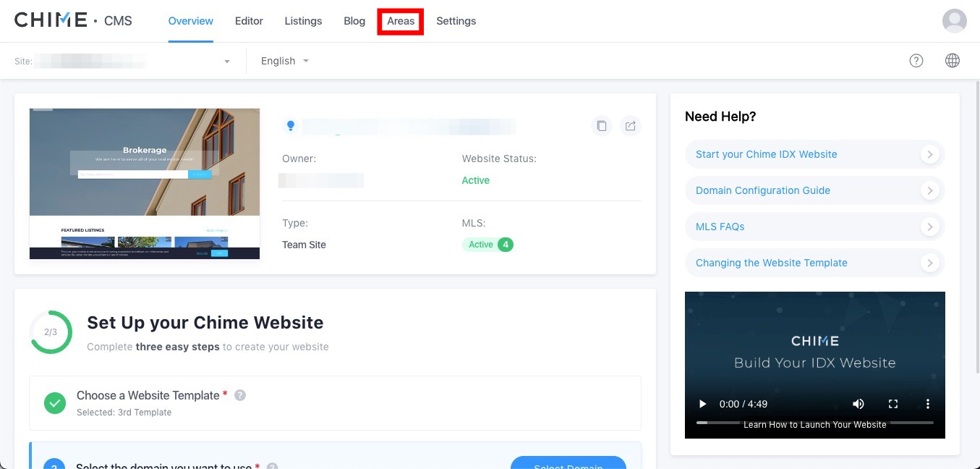Open the video more options menu

tap(928, 404)
